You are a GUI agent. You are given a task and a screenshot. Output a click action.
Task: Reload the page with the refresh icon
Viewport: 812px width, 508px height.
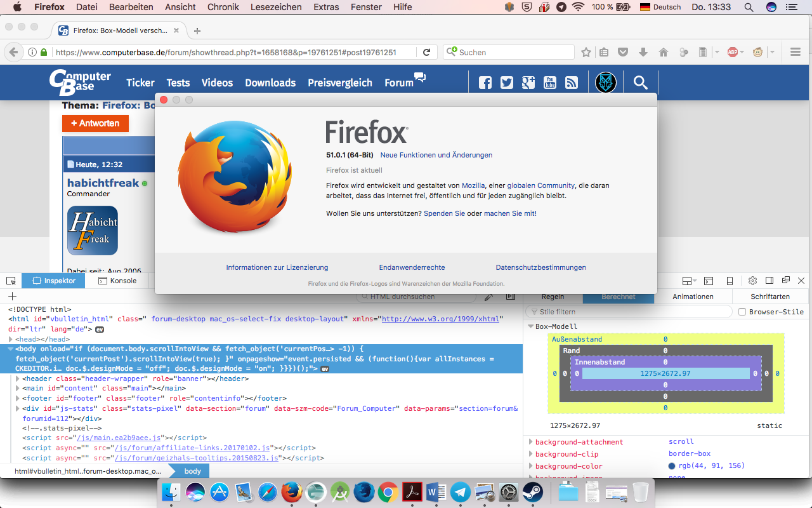[x=427, y=52]
